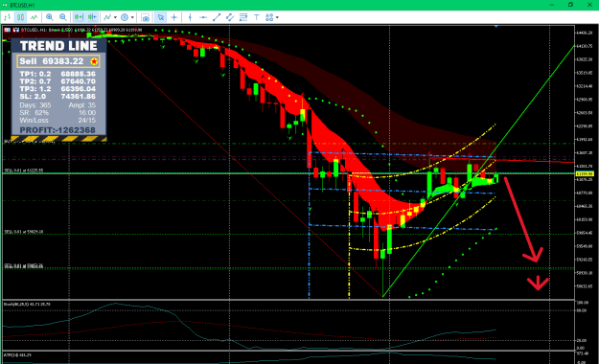The image size is (599, 364).
Task: Open the objects shapes button
Action: point(269,17)
